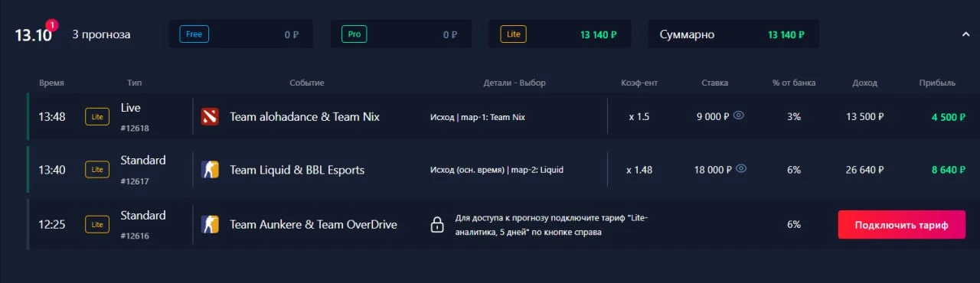This screenshot has width=980, height=283.
Task: Click 3% bank share value
Action: coord(794,117)
